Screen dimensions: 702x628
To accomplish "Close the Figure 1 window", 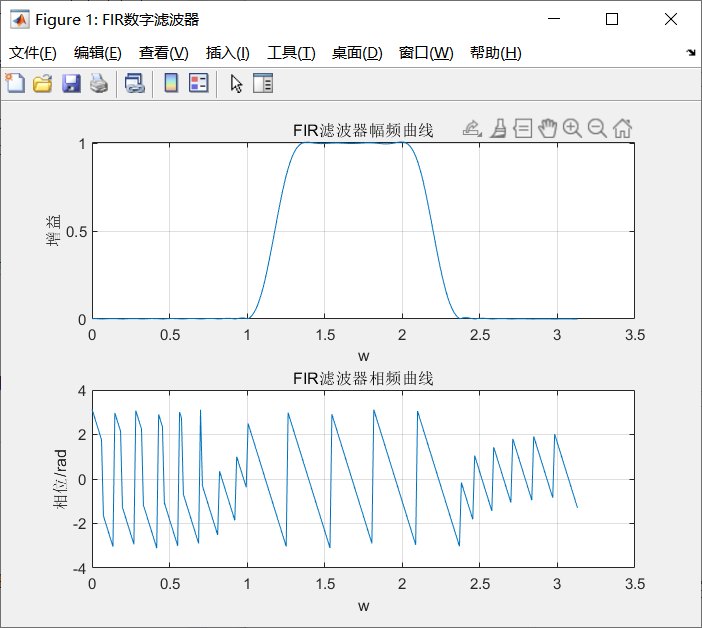I will click(671, 19).
